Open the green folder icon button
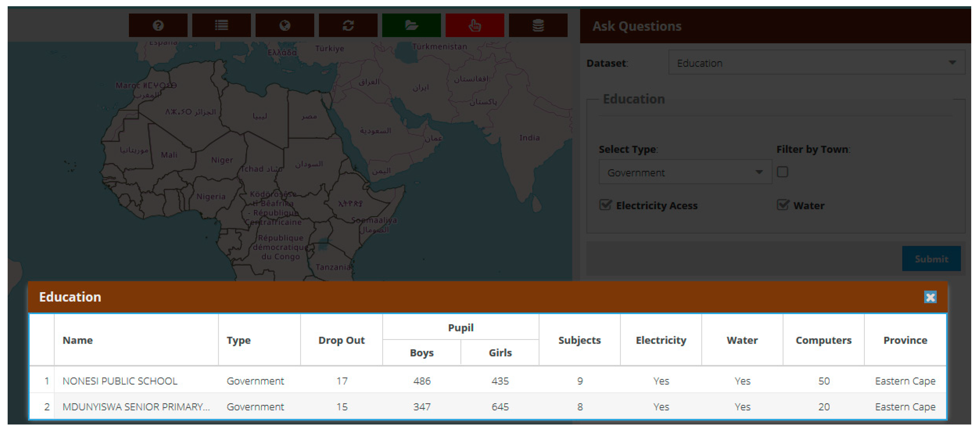 click(x=411, y=26)
